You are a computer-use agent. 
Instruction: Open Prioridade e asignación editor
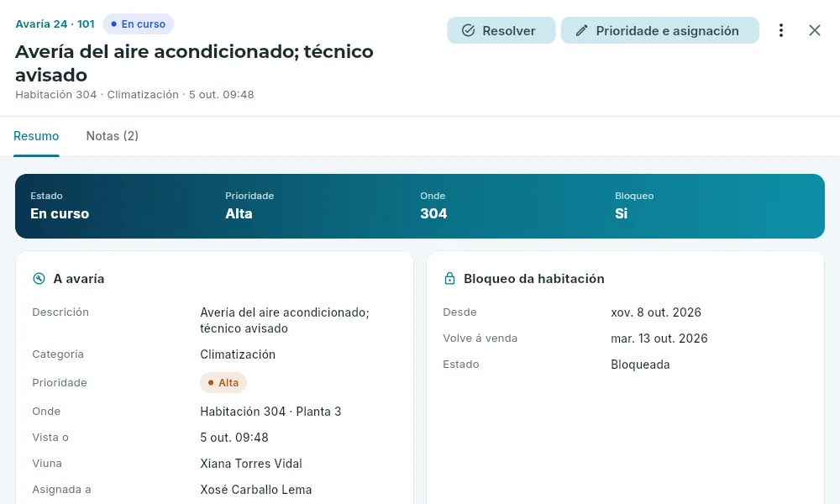(x=659, y=30)
